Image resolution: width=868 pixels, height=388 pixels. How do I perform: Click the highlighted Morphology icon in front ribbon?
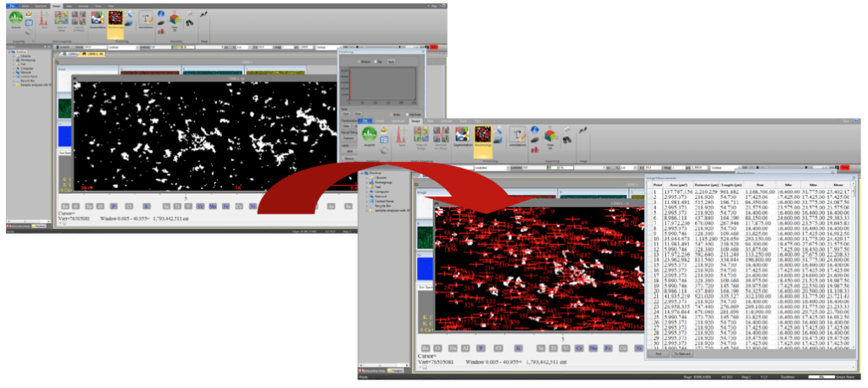coord(484,134)
